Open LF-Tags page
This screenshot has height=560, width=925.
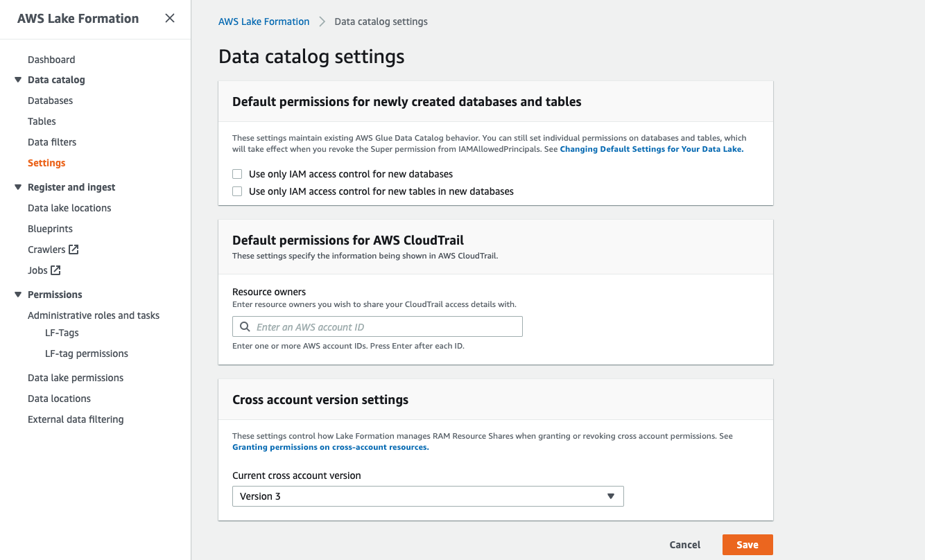[62, 333]
